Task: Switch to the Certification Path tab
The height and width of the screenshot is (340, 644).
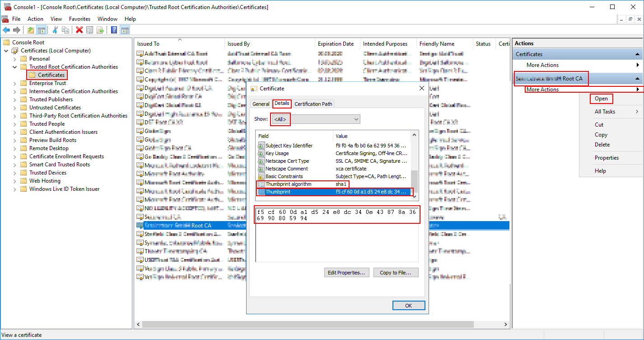Action: (x=313, y=104)
